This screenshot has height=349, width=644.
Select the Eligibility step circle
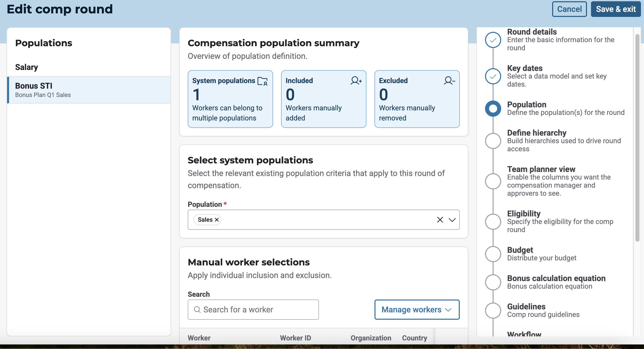(493, 222)
